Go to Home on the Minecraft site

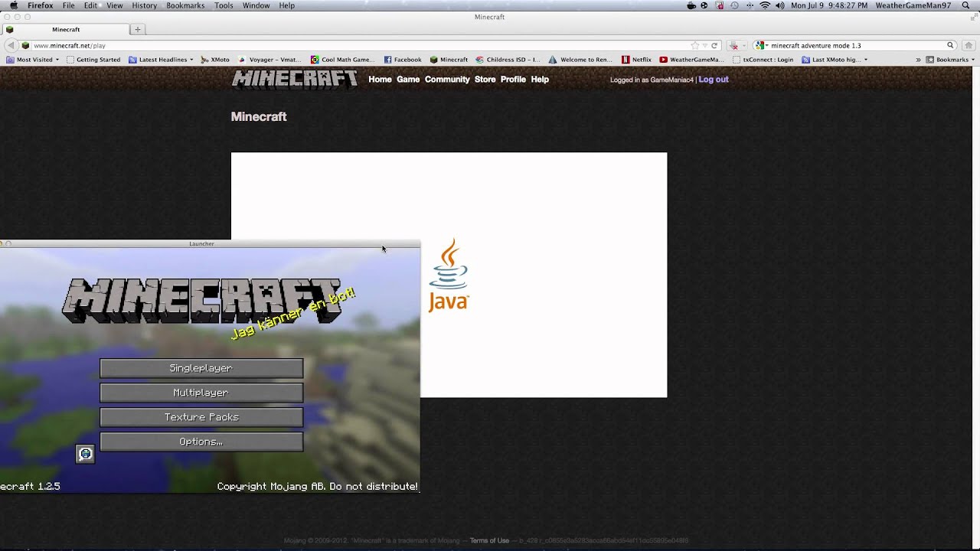(380, 80)
